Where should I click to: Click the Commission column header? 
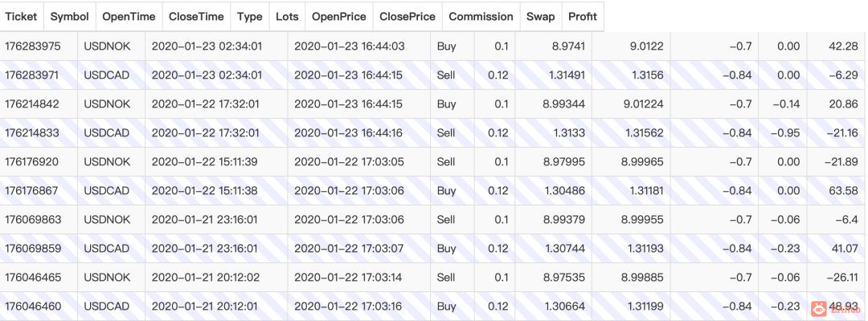[481, 16]
